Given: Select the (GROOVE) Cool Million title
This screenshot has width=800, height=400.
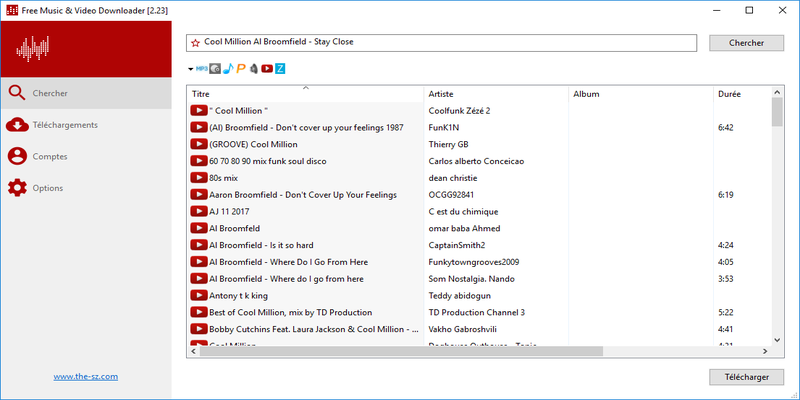Looking at the screenshot, I should 253,144.
